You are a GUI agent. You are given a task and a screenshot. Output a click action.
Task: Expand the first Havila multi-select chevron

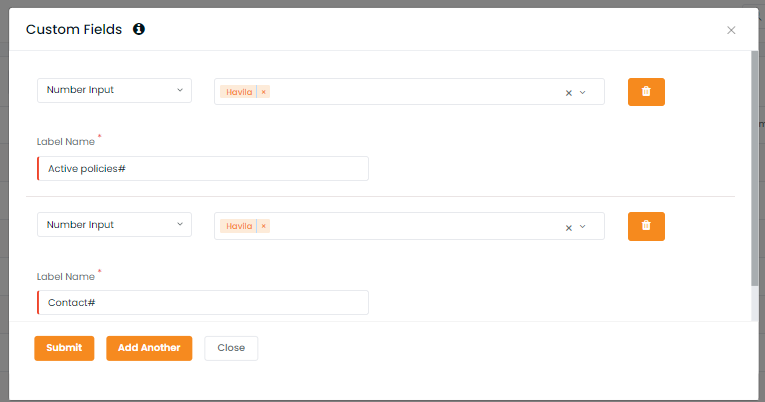(583, 92)
